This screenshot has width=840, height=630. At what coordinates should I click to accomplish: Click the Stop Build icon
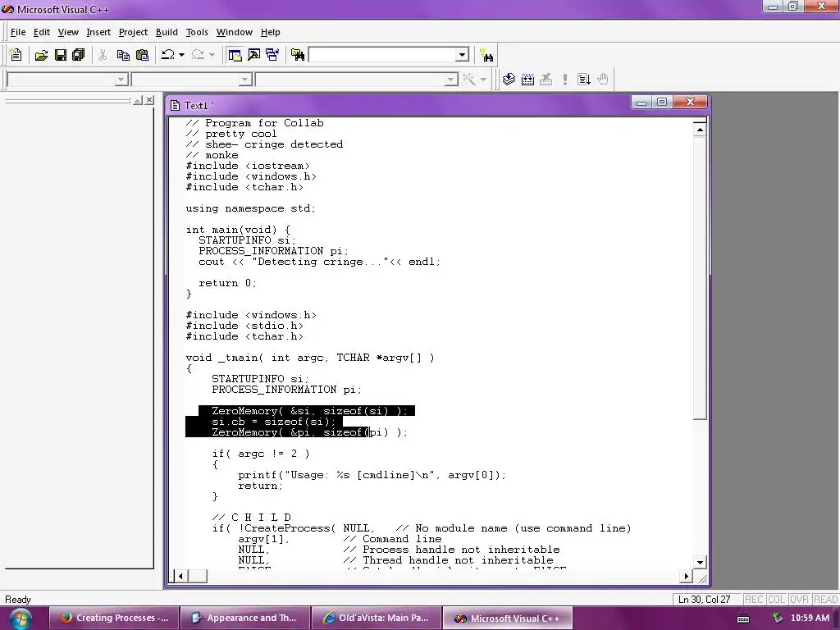click(546, 80)
